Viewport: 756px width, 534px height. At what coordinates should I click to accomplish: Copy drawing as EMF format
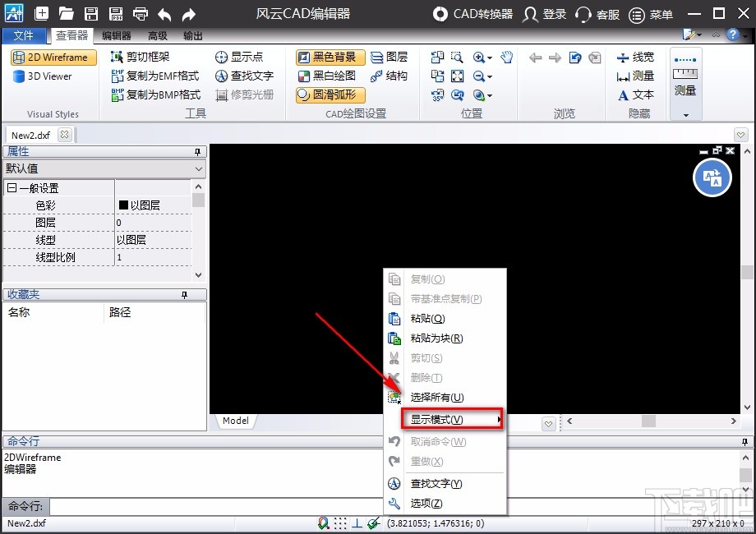pyautogui.click(x=155, y=76)
